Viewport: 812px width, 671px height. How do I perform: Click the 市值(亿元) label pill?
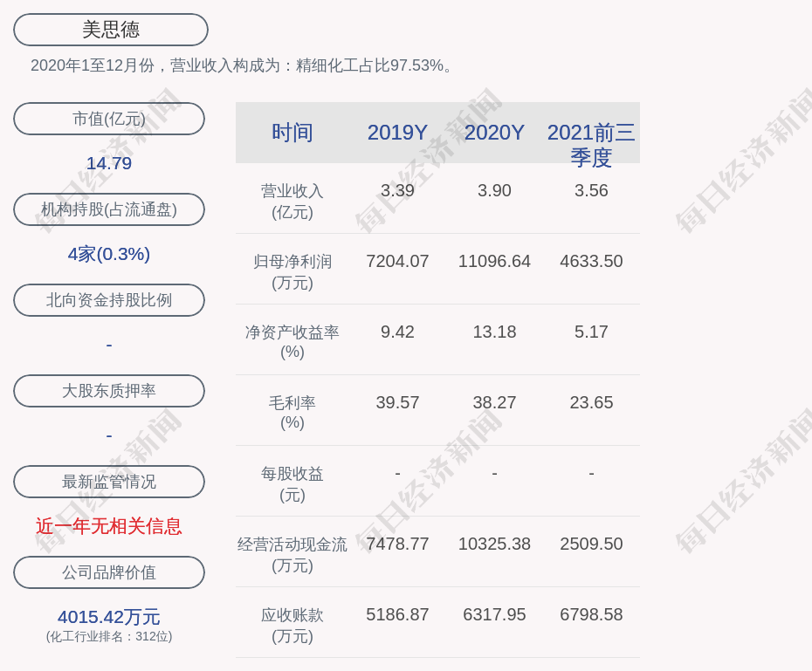coord(109,119)
